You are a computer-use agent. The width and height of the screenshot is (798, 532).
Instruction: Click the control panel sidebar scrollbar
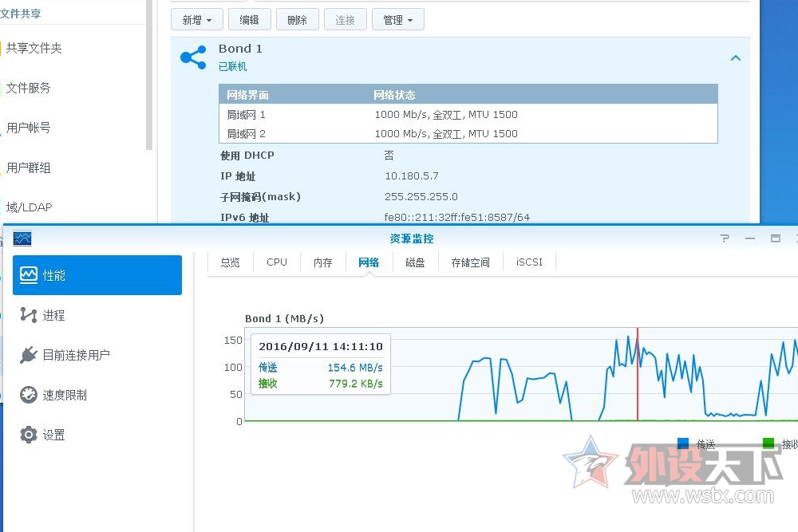coord(149,75)
